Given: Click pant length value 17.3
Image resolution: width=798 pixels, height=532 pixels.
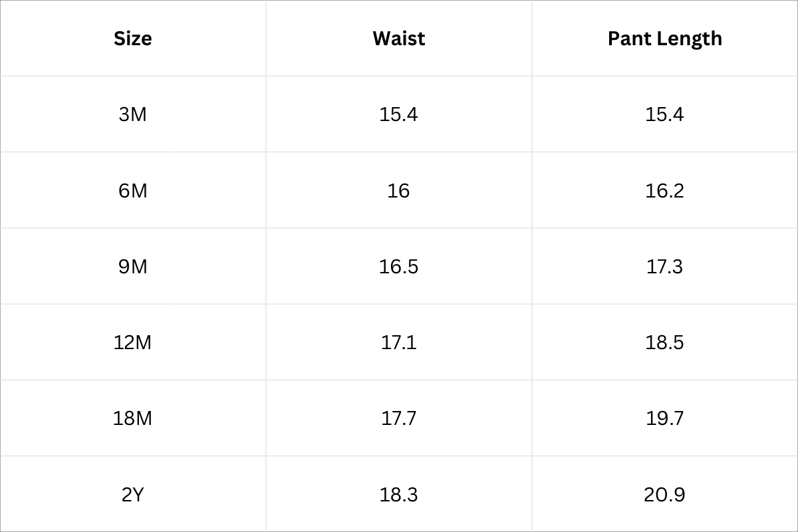Looking at the screenshot, I should (x=664, y=267).
